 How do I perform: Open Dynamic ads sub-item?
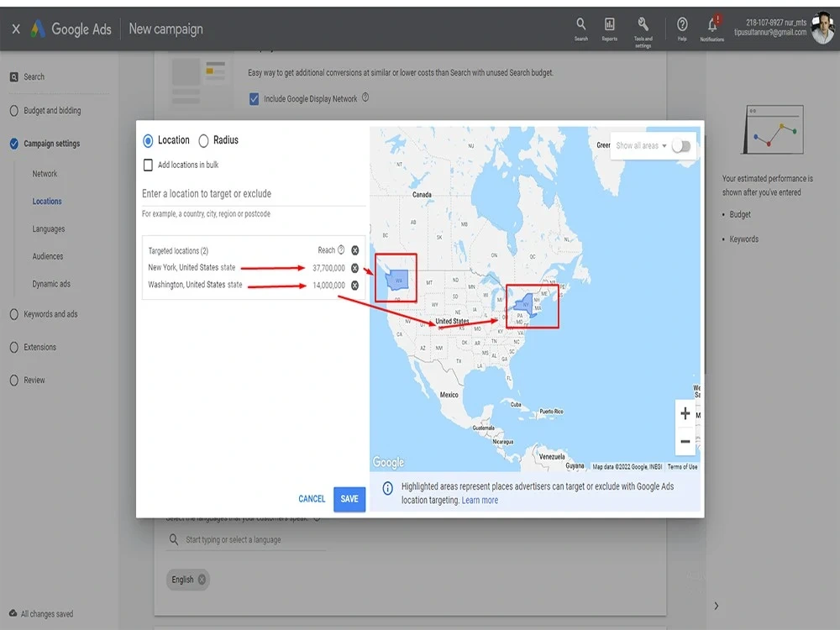coord(51,284)
